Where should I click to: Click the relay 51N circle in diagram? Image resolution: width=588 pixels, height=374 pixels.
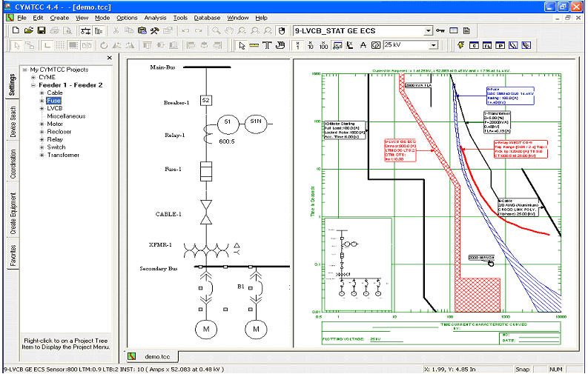click(256, 124)
